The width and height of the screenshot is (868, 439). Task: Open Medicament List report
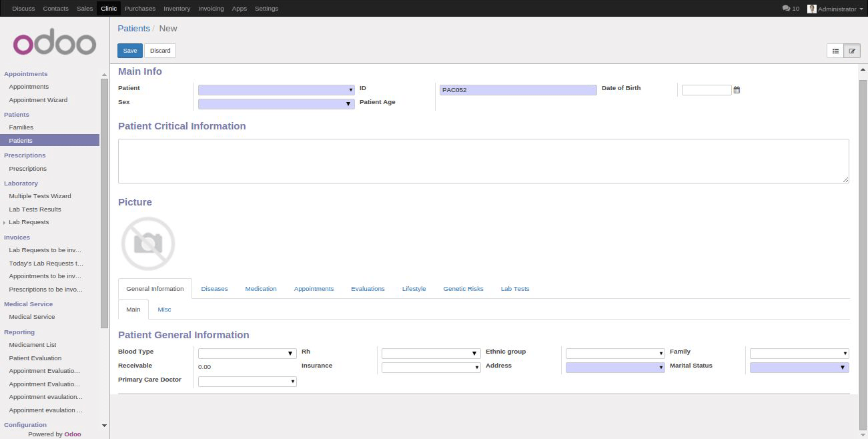point(33,345)
